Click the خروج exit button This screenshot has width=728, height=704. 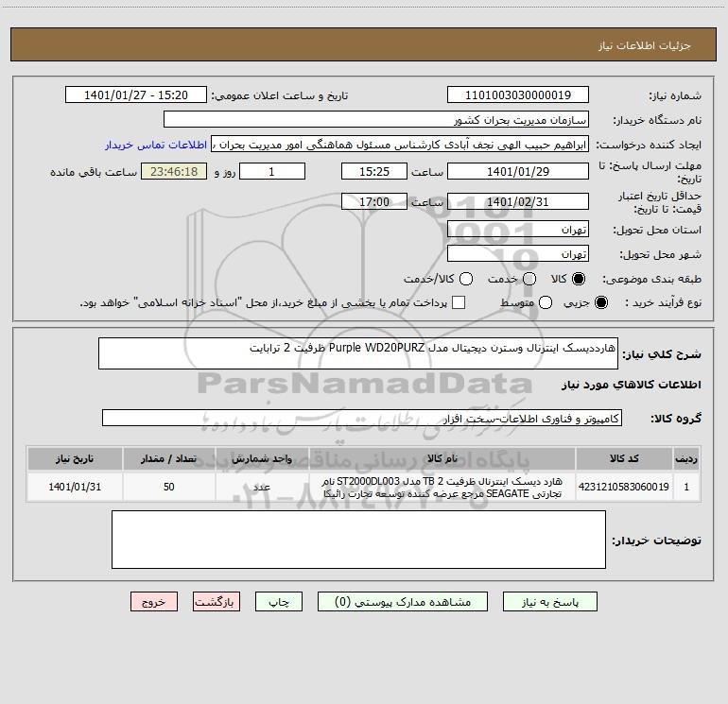coord(154,602)
